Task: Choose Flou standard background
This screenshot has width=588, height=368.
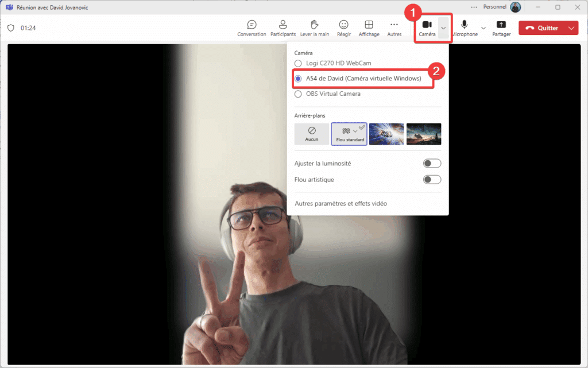Action: pyautogui.click(x=349, y=134)
